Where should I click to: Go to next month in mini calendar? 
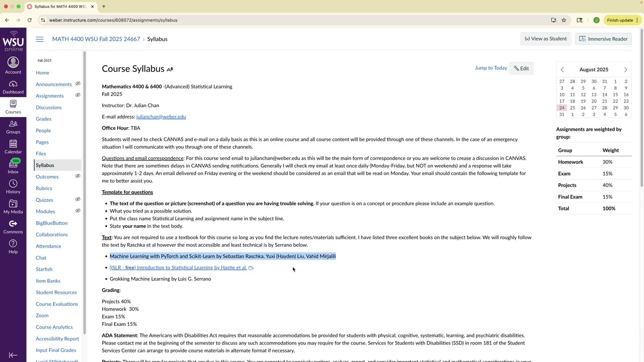pyautogui.click(x=625, y=70)
